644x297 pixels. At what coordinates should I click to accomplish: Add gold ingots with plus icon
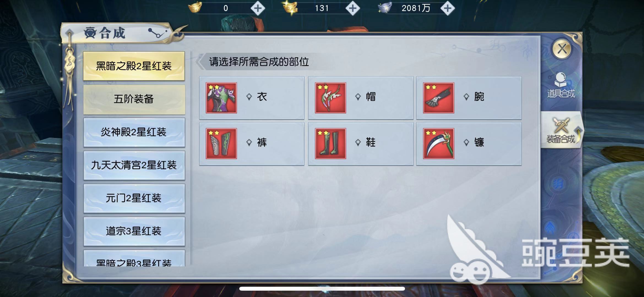(x=258, y=8)
